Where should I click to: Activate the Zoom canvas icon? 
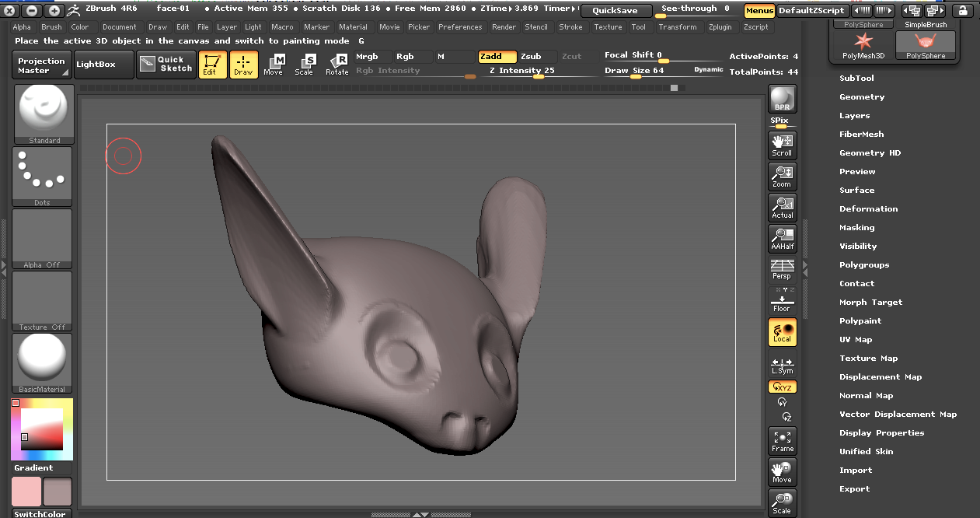tap(782, 177)
